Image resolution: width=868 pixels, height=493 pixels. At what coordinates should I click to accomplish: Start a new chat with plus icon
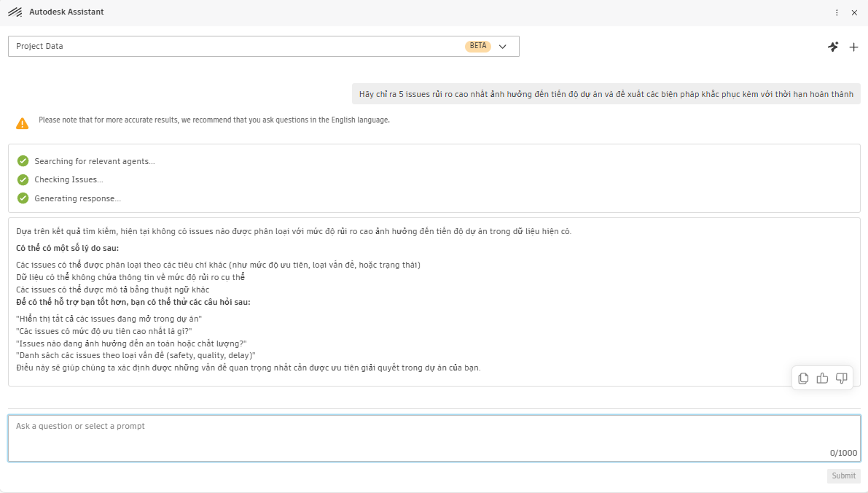[853, 47]
